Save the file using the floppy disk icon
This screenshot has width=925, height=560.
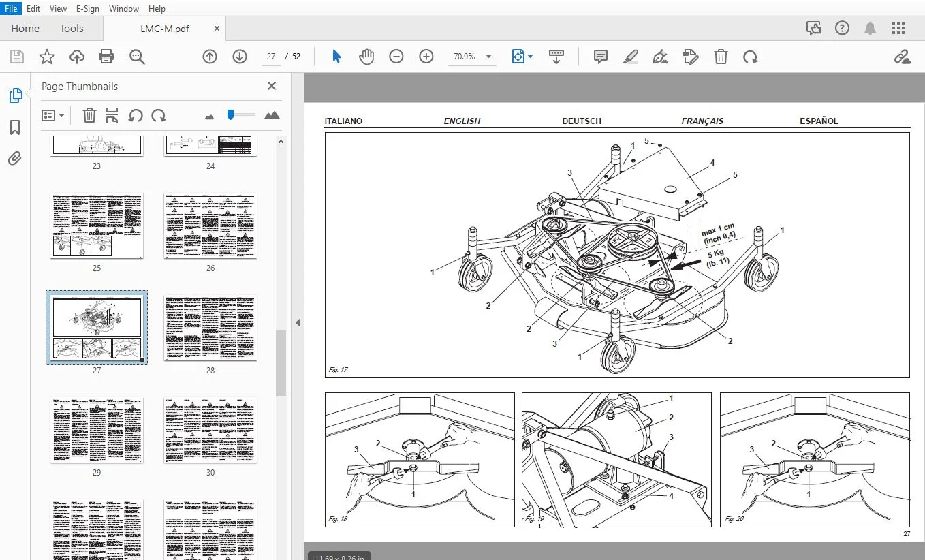pyautogui.click(x=16, y=57)
